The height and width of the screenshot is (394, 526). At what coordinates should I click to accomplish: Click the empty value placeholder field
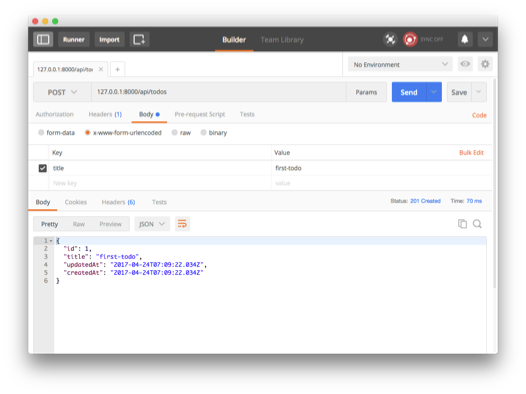pos(381,183)
